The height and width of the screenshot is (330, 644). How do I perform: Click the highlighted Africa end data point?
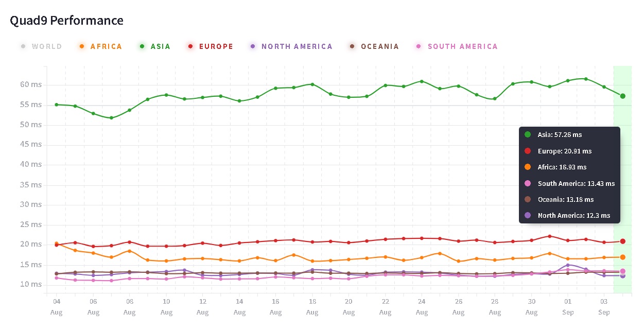click(622, 257)
